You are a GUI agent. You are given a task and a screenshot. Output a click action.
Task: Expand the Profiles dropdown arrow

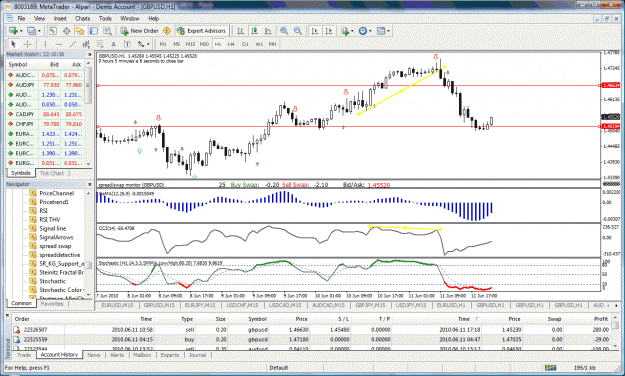39,31
